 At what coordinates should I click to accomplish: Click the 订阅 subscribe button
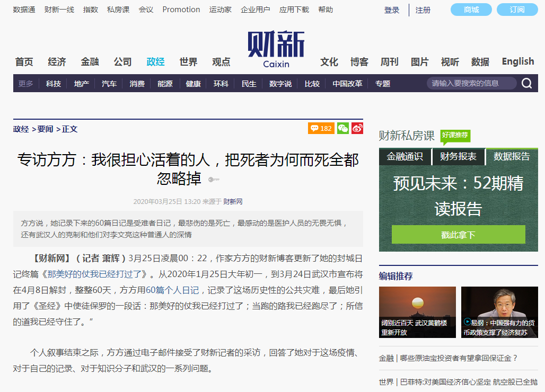point(516,9)
